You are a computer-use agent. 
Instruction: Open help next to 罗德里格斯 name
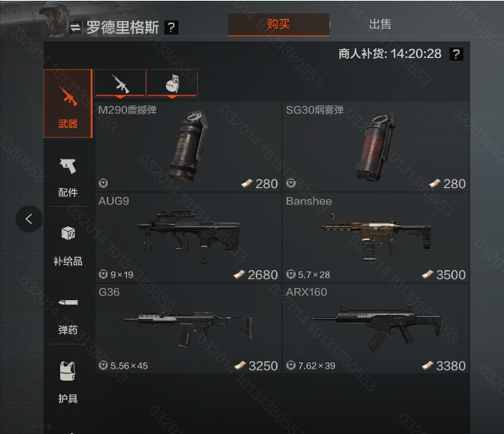[171, 28]
